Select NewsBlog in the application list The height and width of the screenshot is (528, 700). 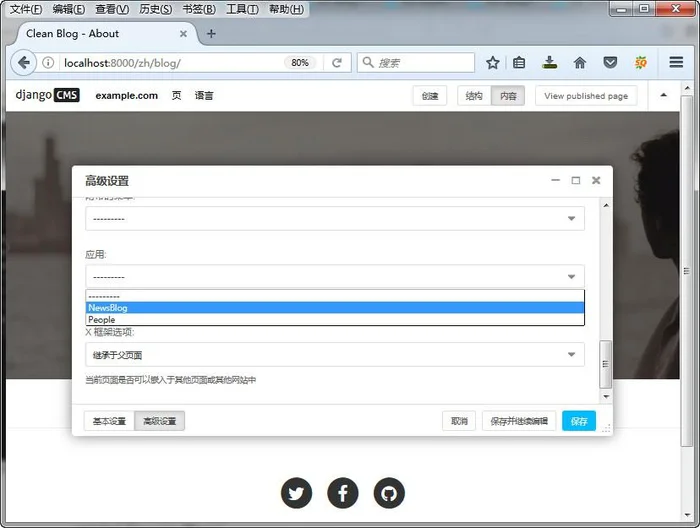coord(335,308)
